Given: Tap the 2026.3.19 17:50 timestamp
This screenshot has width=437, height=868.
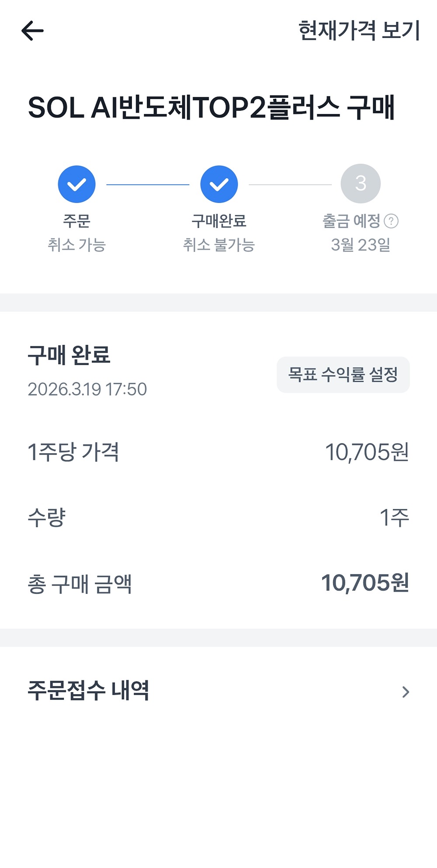Looking at the screenshot, I should coord(87,389).
